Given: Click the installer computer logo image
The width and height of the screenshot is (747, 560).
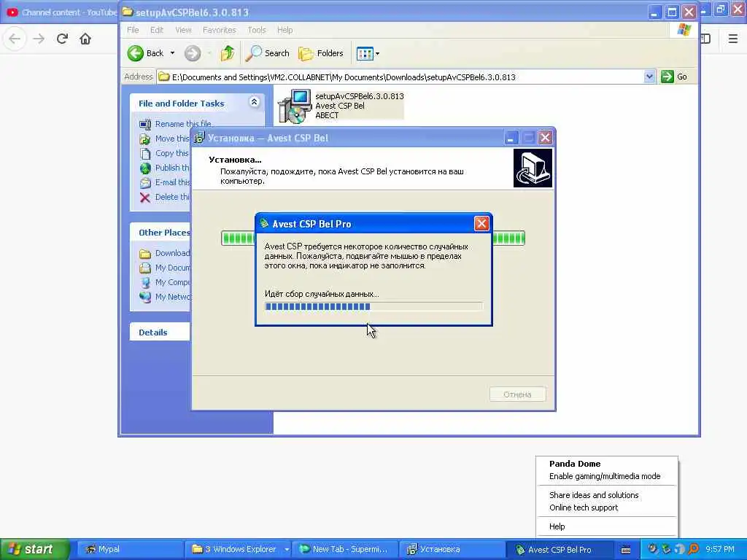Looking at the screenshot, I should [x=533, y=168].
